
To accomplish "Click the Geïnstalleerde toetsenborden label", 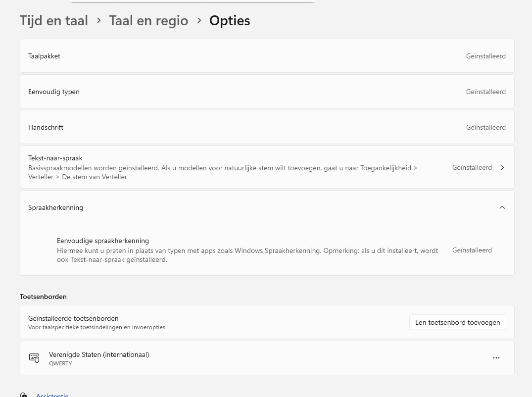I will point(73,318).
